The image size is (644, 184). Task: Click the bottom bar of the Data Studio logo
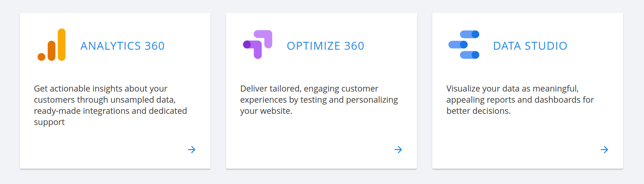469,55
